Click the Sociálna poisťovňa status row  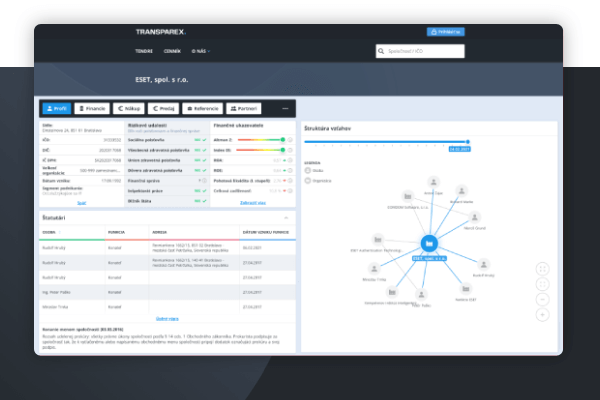click(167, 140)
